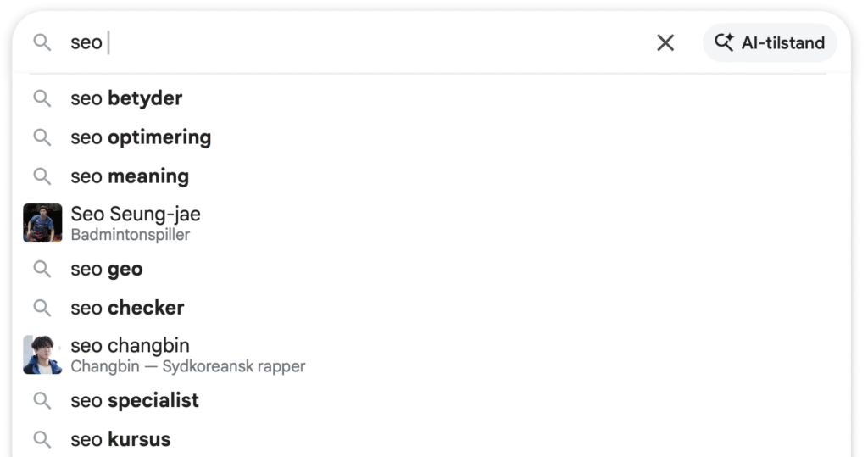This screenshot has width=868, height=457.
Task: Click the clear search X icon
Action: 665,42
